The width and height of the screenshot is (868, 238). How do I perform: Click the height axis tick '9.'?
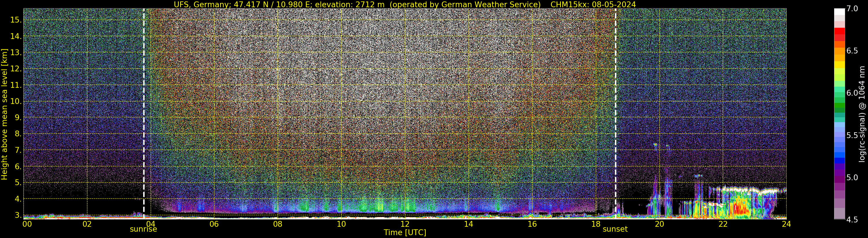(x=18, y=118)
